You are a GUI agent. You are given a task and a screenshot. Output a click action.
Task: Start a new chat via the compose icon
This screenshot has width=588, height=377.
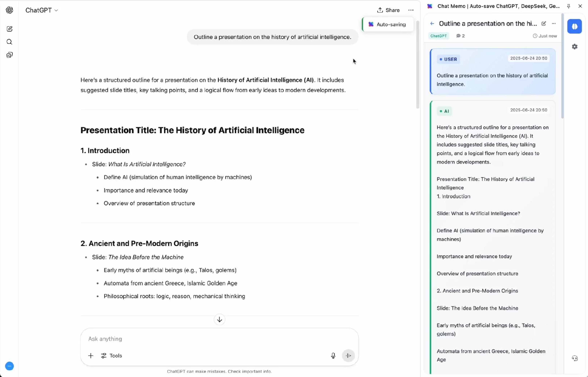(x=9, y=29)
